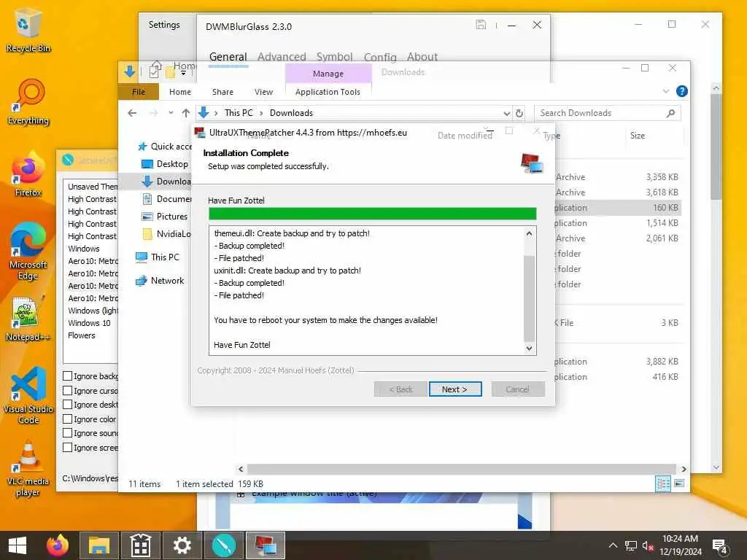The image size is (747, 560).
Task: Click the Settings gear in the taskbar
Action: (182, 545)
